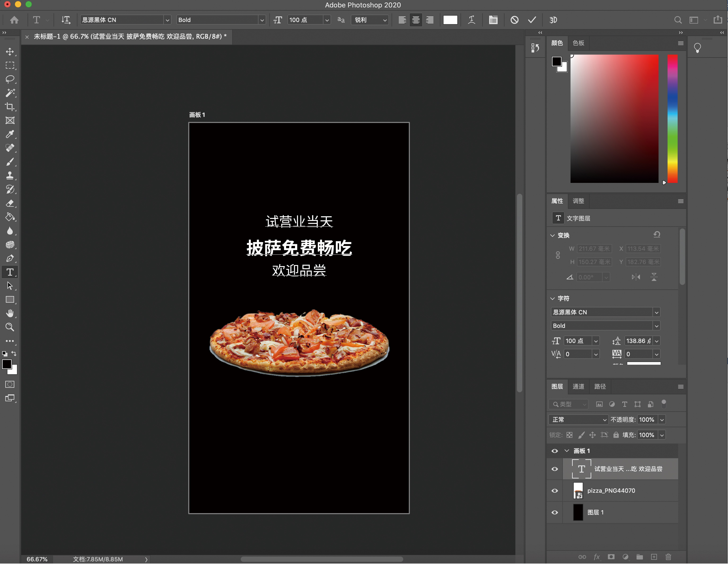Screen dimensions: 728x564
Task: Create a new layer group
Action: click(x=639, y=557)
